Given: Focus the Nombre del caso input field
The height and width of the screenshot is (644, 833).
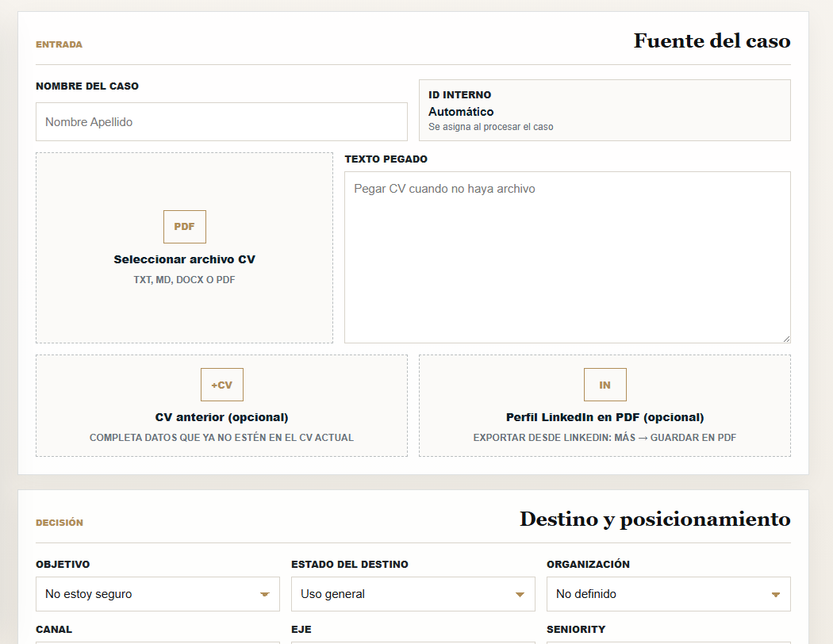Looking at the screenshot, I should tap(221, 122).
